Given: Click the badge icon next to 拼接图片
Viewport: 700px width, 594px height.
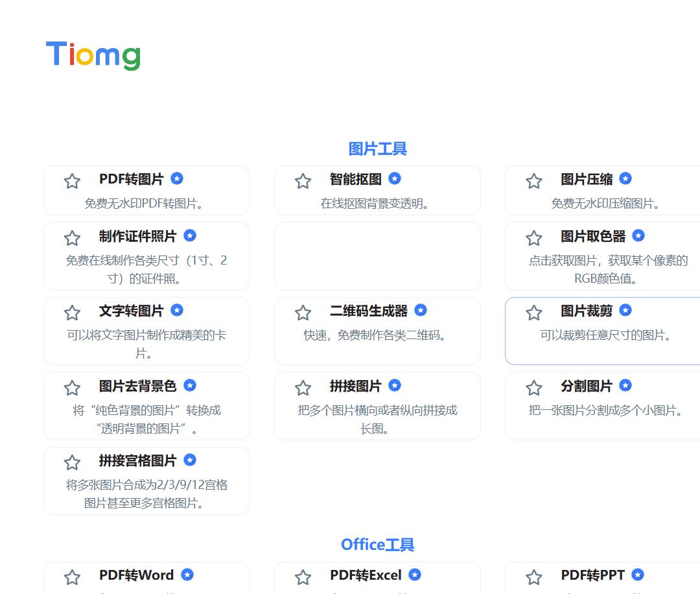Looking at the screenshot, I should [394, 385].
